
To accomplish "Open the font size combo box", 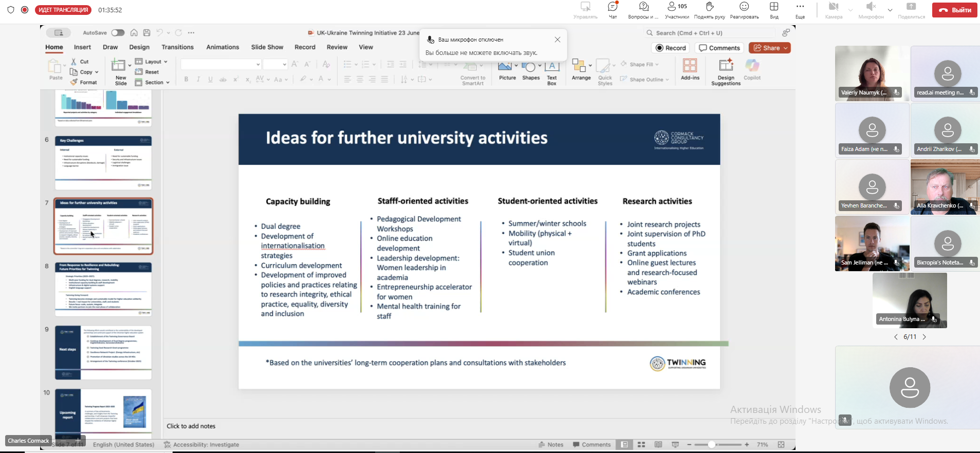I will point(275,64).
